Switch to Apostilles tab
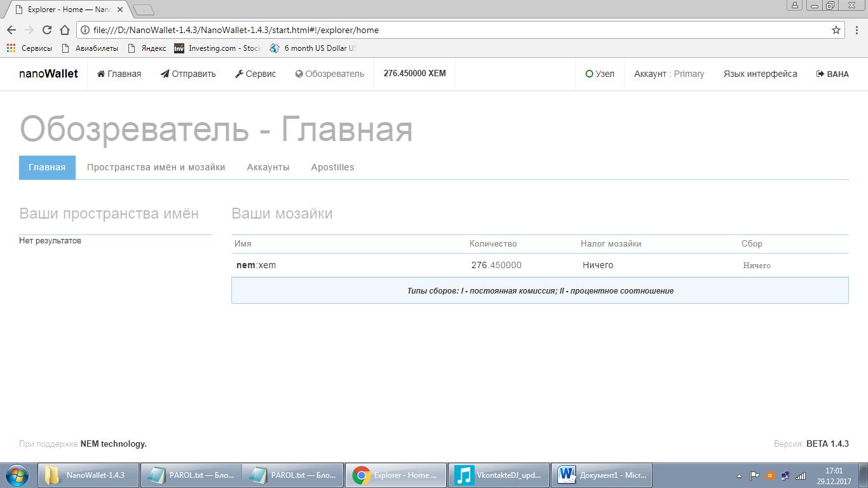 coord(332,167)
